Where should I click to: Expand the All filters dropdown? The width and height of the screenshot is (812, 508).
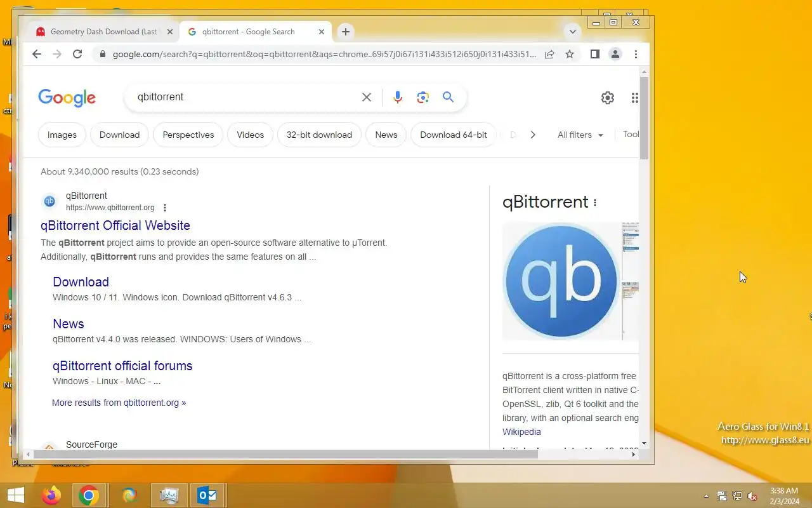pyautogui.click(x=580, y=135)
